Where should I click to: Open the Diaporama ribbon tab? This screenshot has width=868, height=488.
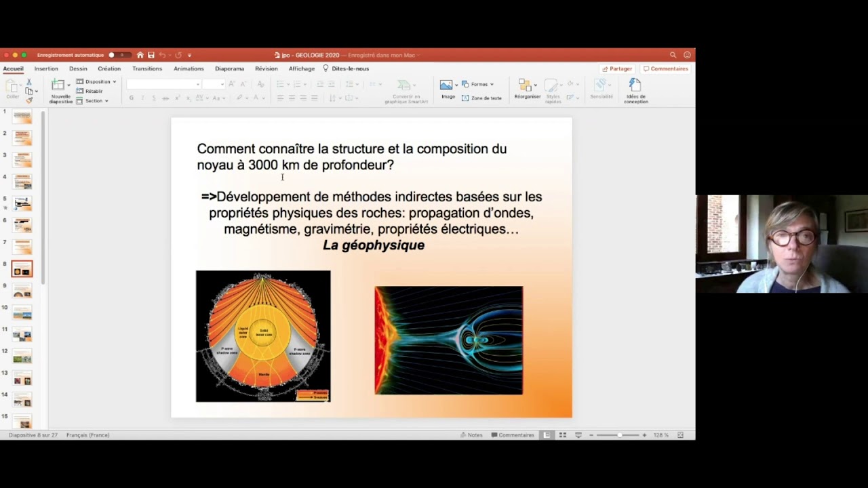[229, 68]
